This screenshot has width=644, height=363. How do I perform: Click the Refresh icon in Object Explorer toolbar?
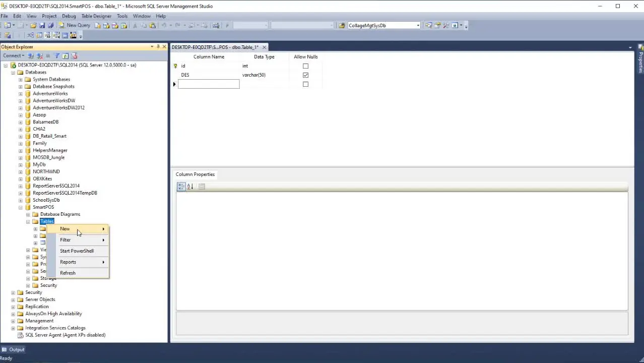[66, 56]
